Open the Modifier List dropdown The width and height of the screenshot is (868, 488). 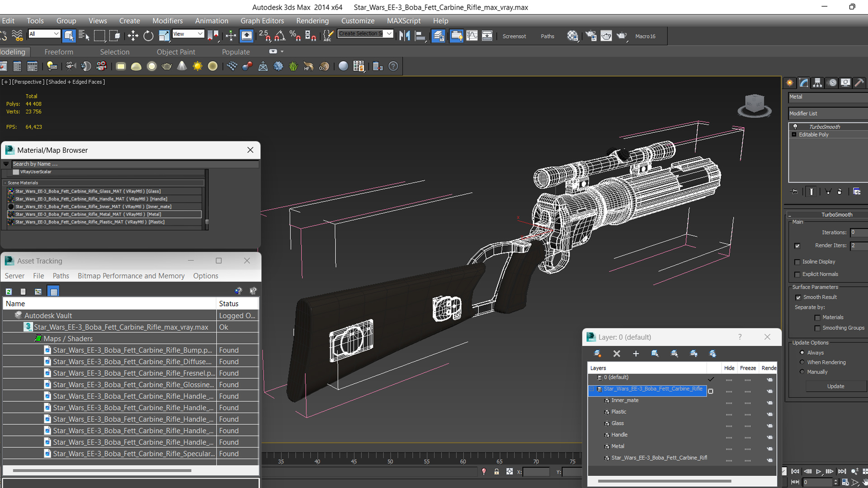click(x=827, y=113)
